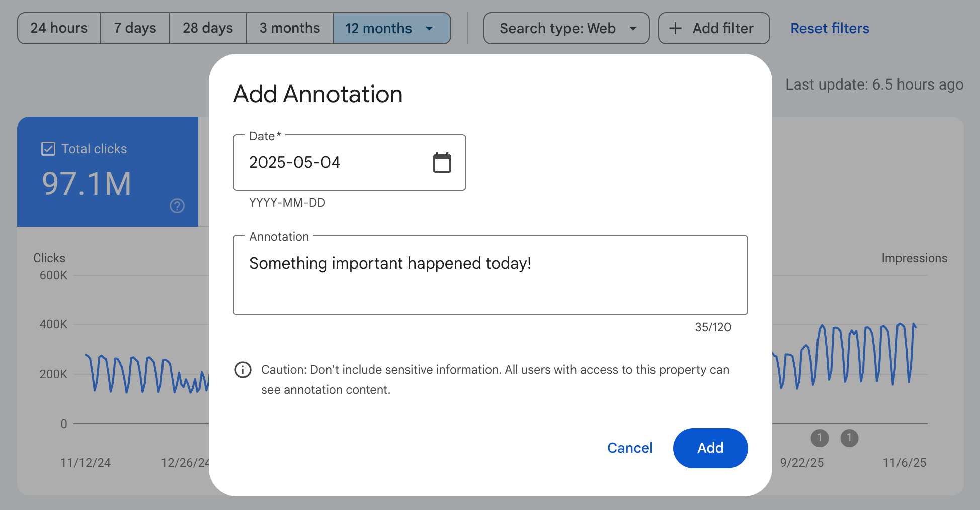Select the rightmost annotation marker on the chart
The image size is (980, 510).
click(849, 438)
